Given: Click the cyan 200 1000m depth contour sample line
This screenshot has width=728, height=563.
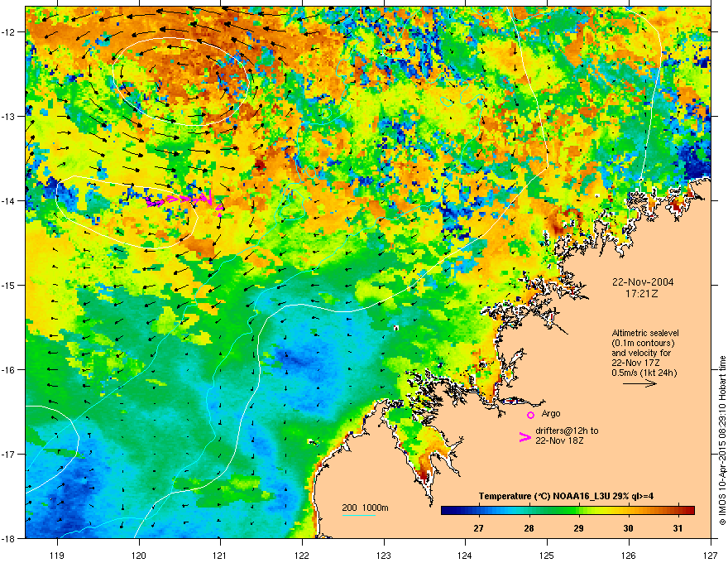Looking at the screenshot, I should (x=358, y=515).
